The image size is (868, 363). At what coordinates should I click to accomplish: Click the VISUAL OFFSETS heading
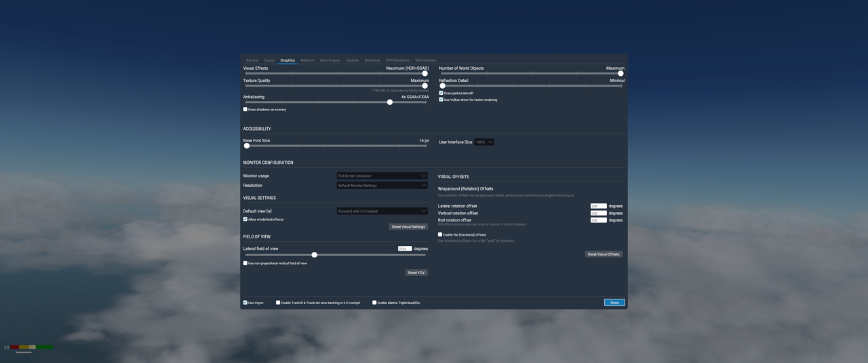(x=454, y=177)
